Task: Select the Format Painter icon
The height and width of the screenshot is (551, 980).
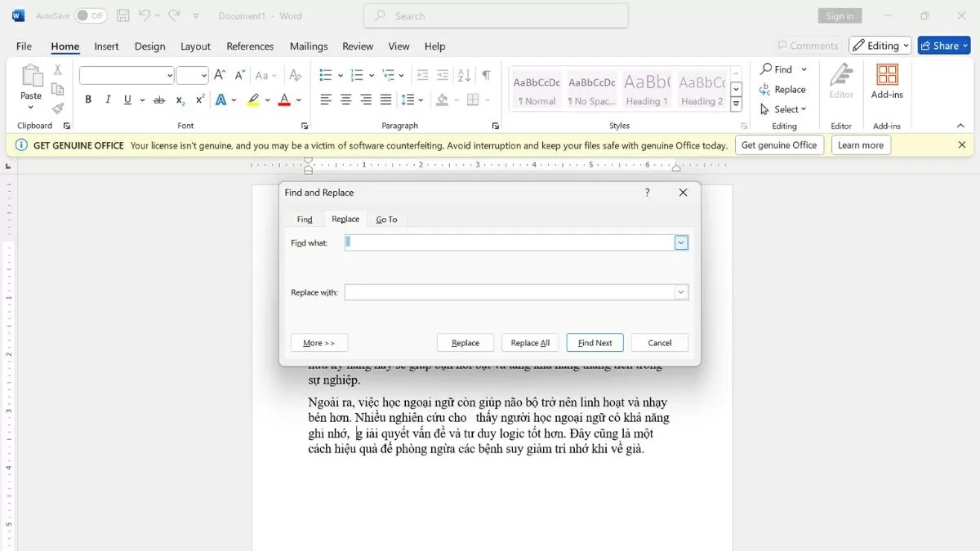Action: point(57,109)
